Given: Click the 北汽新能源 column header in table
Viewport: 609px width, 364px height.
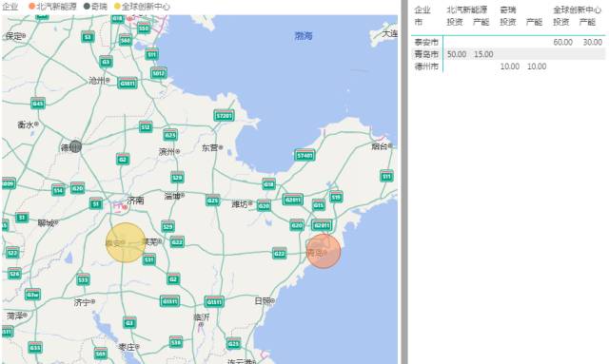Looking at the screenshot, I should coord(467,10).
